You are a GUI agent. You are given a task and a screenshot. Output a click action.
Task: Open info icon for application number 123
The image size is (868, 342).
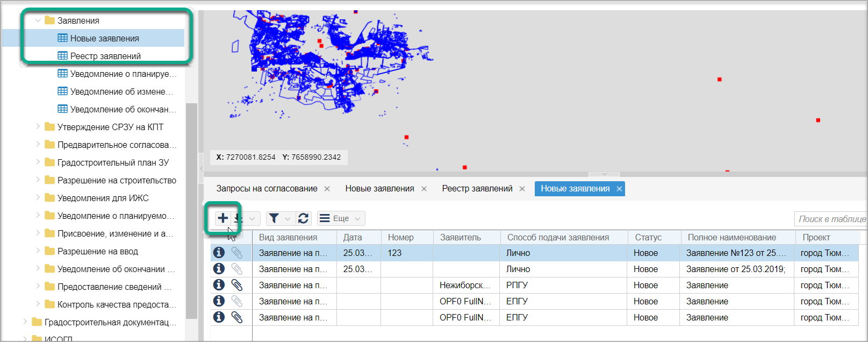pos(219,253)
